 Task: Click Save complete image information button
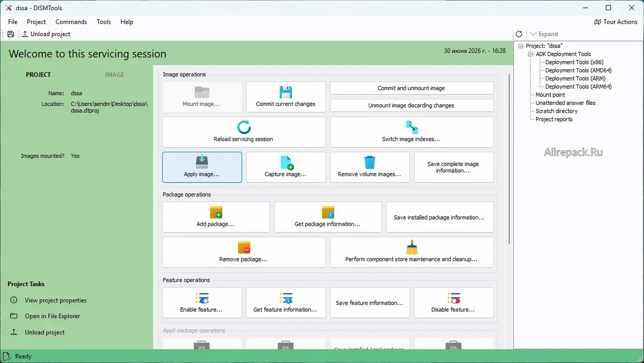453,167
